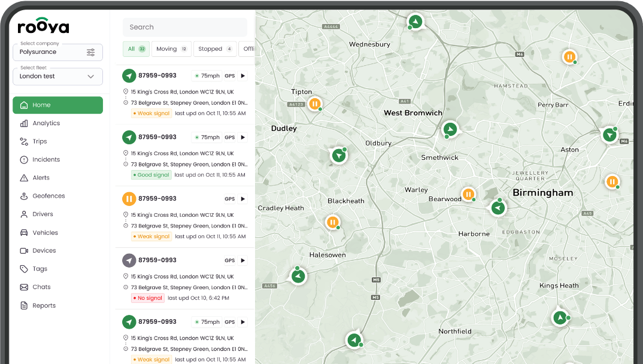Switch to the Stopped 4 tab
Viewport: 643px width, 364px height.
[x=215, y=48]
